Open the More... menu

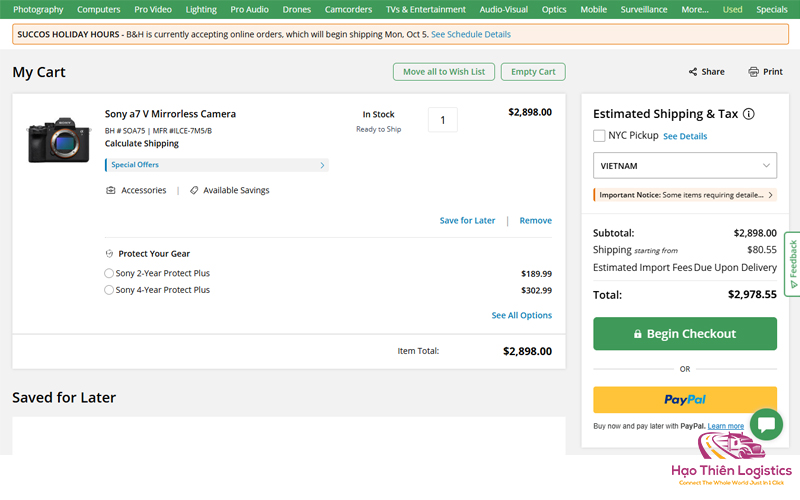[x=695, y=9]
